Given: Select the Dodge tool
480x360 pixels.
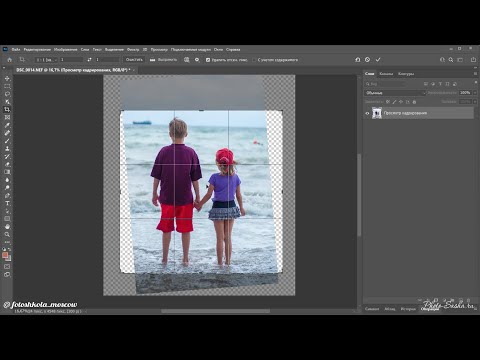Looking at the screenshot, I should (7, 188).
